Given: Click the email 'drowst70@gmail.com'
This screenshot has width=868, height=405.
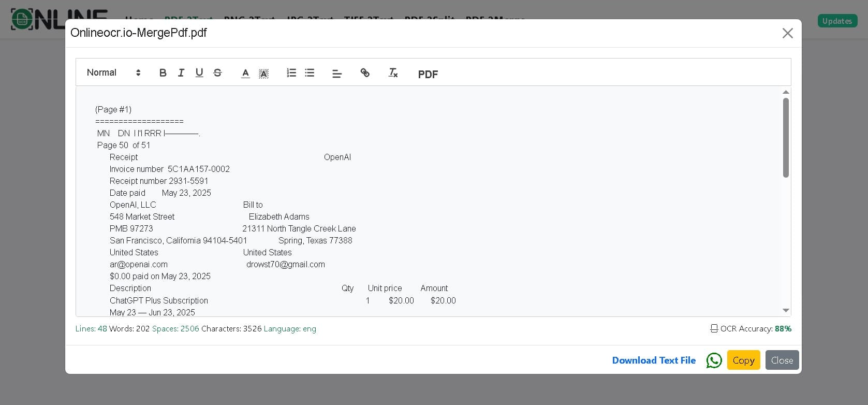Looking at the screenshot, I should tap(286, 264).
